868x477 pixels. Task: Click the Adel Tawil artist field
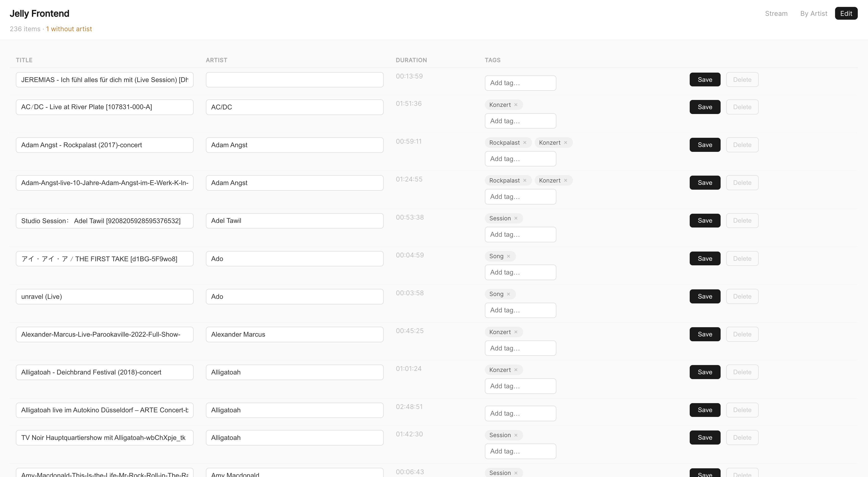point(294,221)
